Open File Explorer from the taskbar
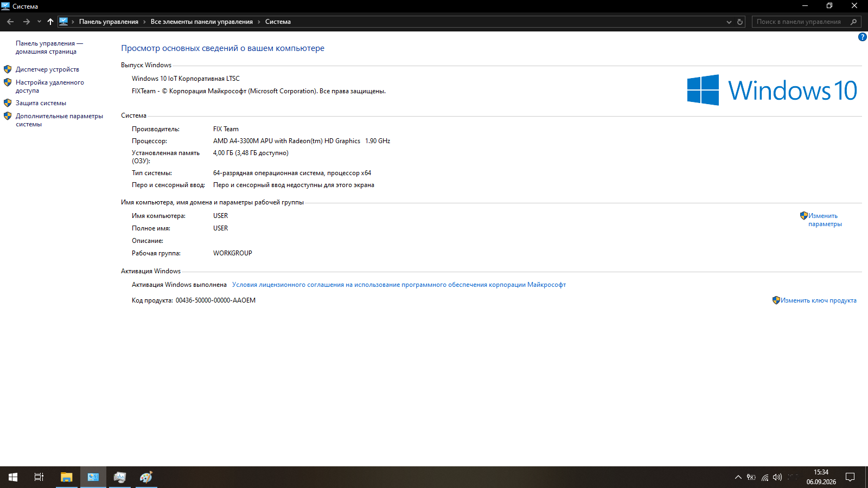Image resolution: width=868 pixels, height=488 pixels. click(67, 477)
